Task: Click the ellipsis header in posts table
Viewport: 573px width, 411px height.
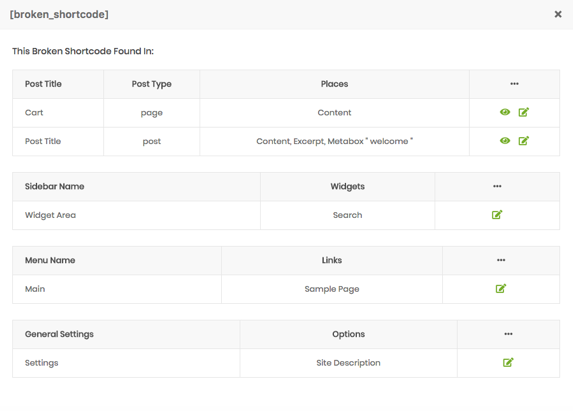Action: (514, 84)
